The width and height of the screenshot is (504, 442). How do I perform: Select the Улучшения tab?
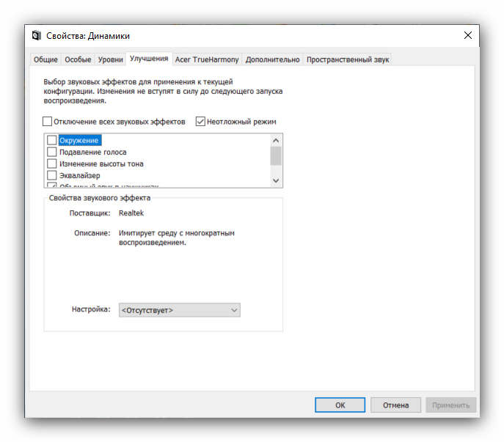(149, 59)
